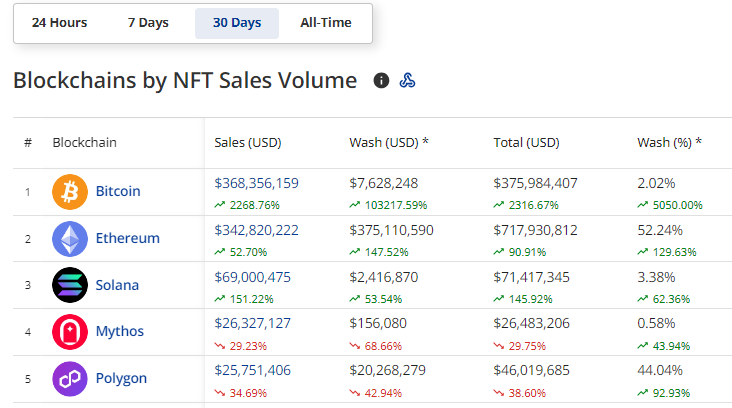Open the Polygon blockchain link
This screenshot has height=408, width=732.
coord(121,378)
